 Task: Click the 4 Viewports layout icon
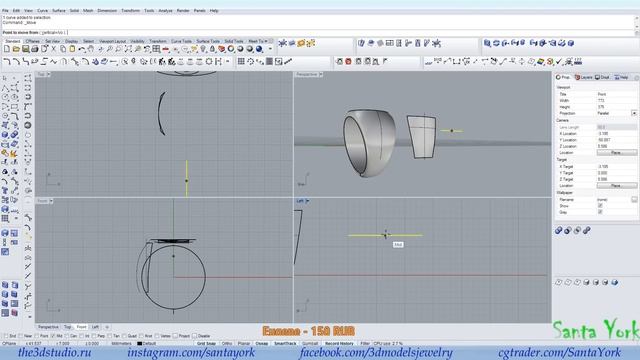[156, 49]
